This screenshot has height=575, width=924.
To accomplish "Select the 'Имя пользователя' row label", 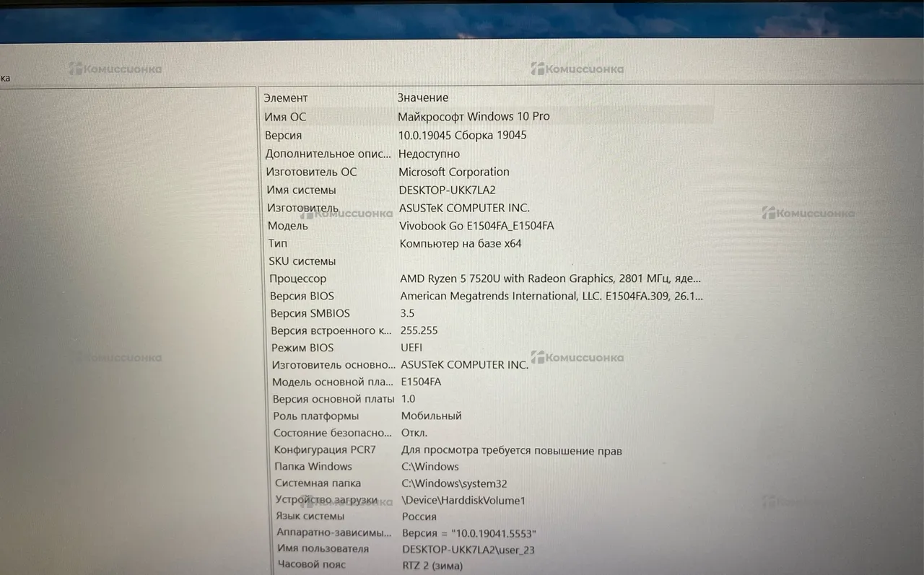I will point(323,548).
